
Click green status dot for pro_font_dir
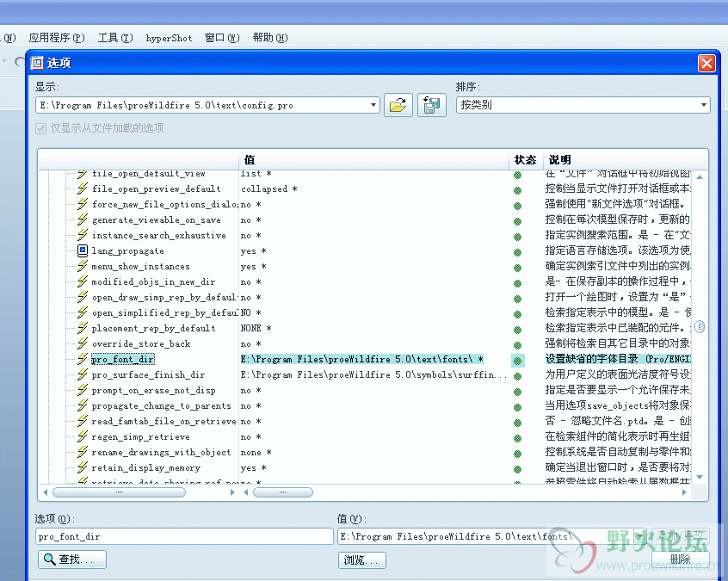tap(518, 361)
